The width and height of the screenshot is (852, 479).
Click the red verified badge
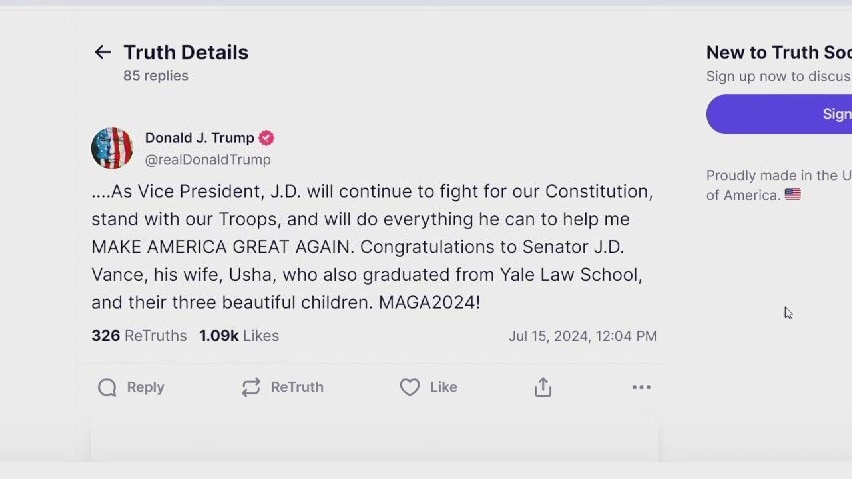(267, 138)
